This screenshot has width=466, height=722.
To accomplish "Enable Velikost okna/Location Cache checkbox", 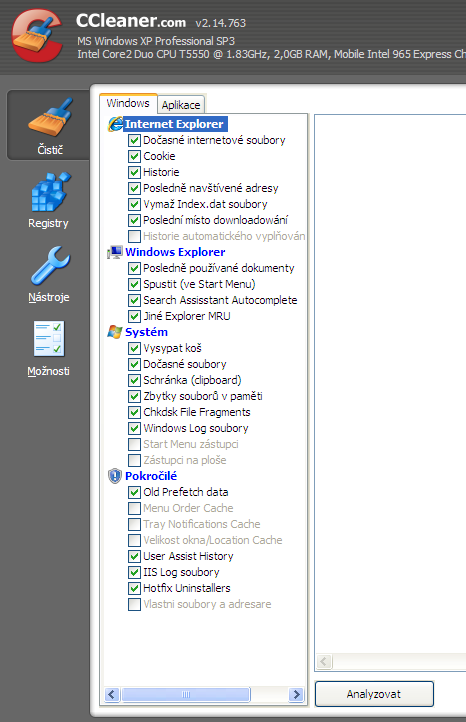I will tap(134, 540).
